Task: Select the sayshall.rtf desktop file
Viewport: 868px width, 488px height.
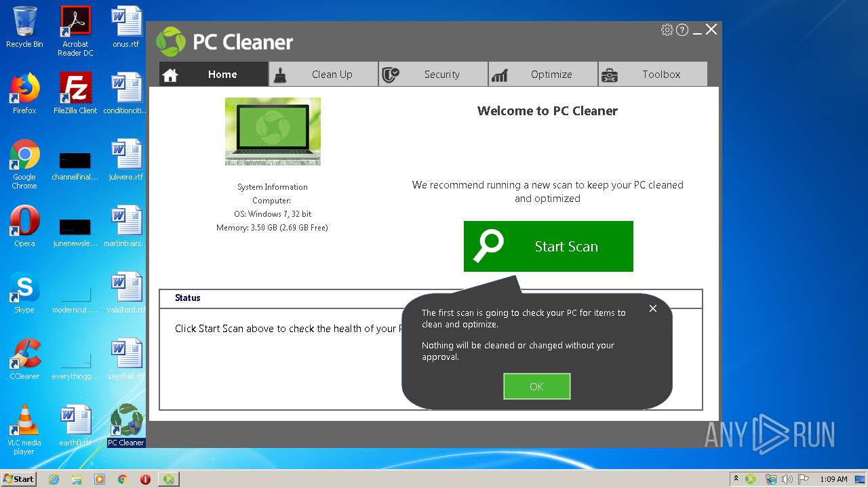Action: 126,359
